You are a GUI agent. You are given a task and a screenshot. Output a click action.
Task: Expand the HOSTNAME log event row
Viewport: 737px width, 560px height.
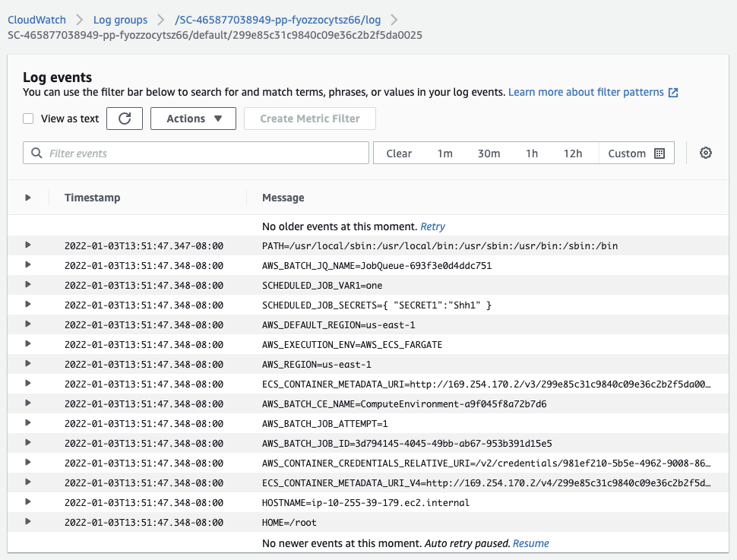tap(28, 502)
